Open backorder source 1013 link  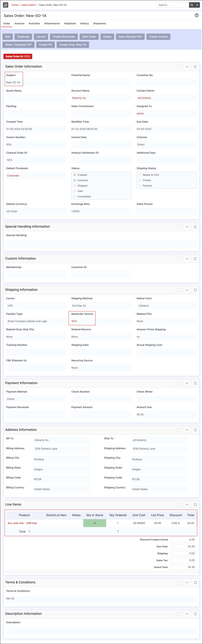click(74, 321)
